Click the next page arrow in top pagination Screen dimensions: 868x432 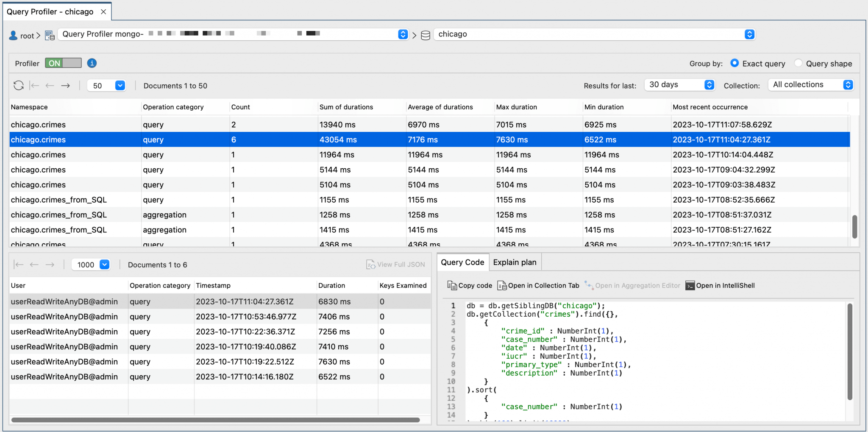coord(66,85)
